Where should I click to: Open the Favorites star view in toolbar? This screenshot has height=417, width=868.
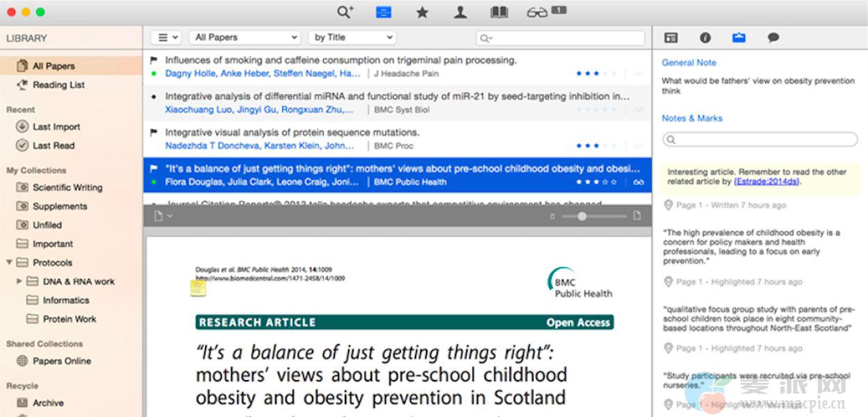[422, 12]
